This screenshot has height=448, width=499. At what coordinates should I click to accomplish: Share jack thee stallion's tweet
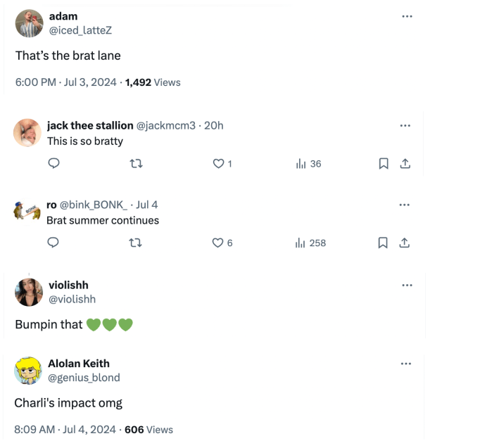coord(405,164)
